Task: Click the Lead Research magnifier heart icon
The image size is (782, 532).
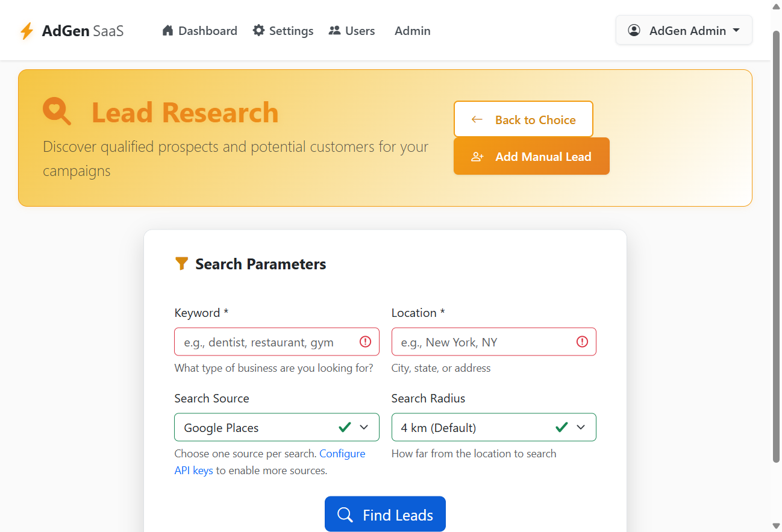Action: click(57, 112)
